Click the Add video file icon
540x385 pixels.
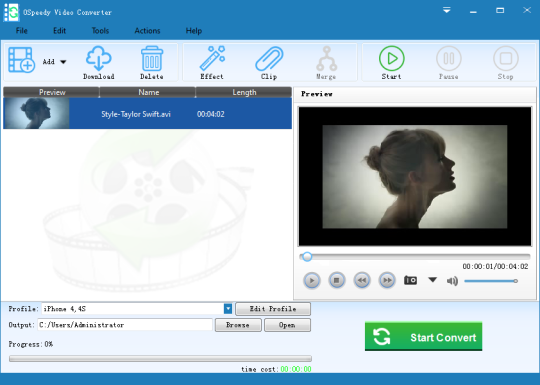pyautogui.click(x=21, y=60)
